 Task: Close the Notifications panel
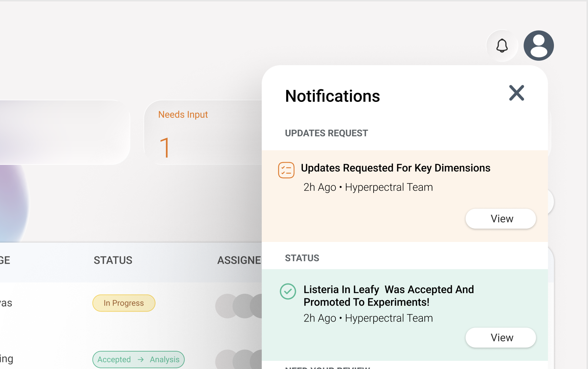click(516, 93)
